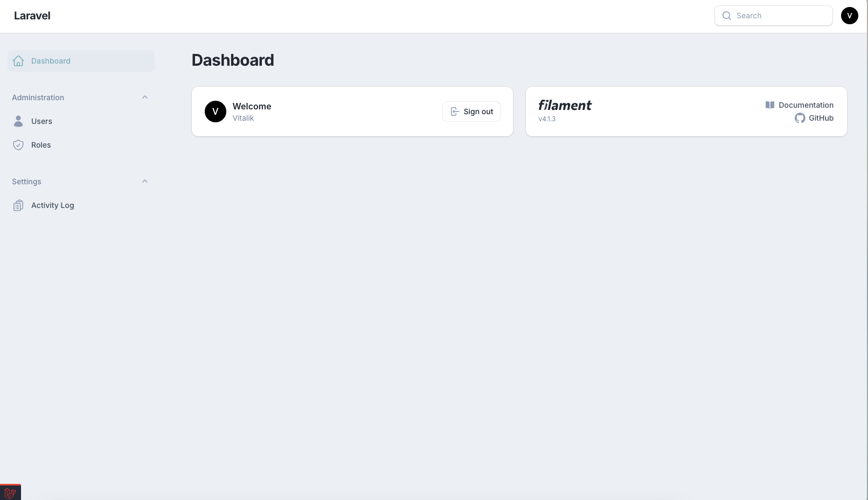Click the Activity Log clipboard icon
The image size is (868, 500).
(18, 205)
